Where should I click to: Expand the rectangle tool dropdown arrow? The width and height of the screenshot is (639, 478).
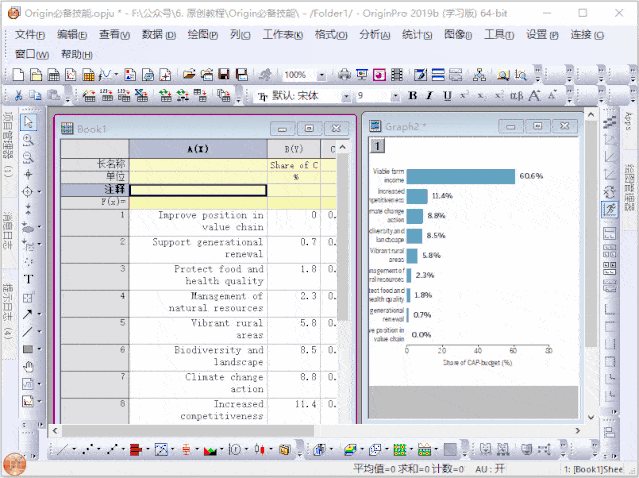pos(40,349)
